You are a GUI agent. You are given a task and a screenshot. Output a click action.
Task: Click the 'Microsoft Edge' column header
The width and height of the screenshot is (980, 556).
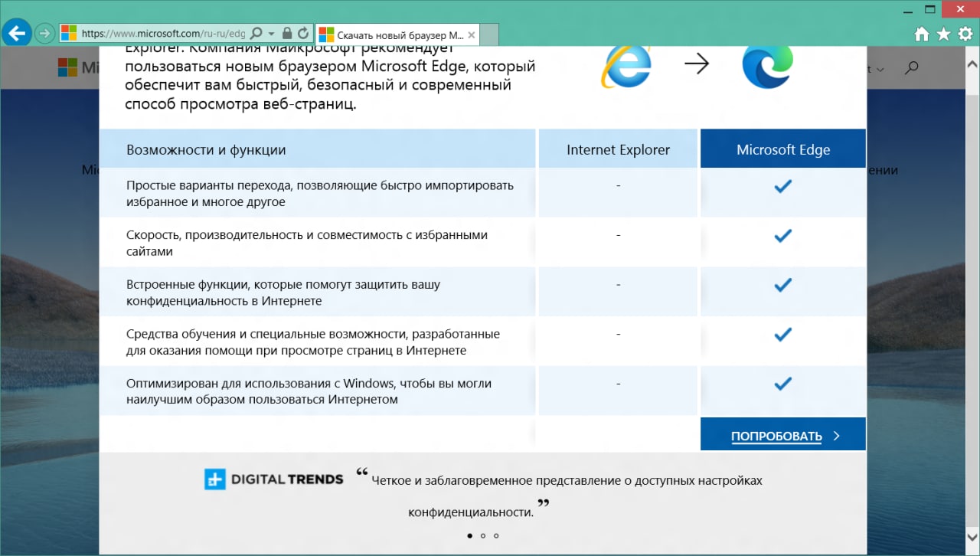click(x=783, y=149)
